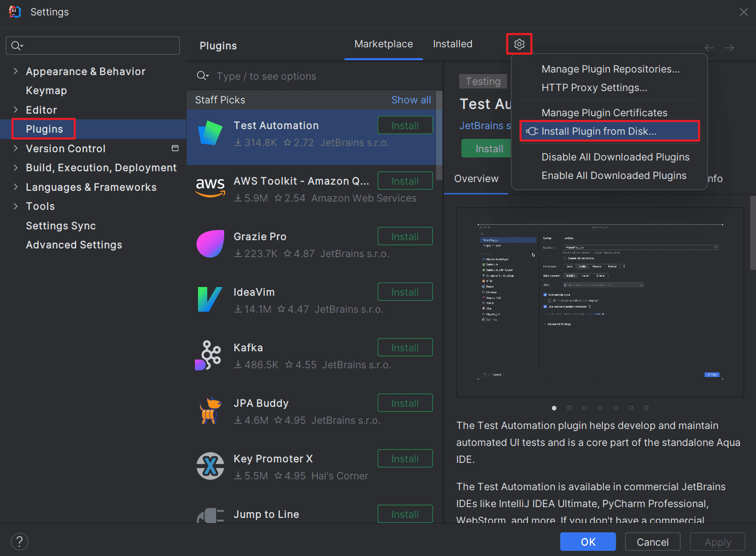Click the Grazie Pro plugin icon

point(210,244)
